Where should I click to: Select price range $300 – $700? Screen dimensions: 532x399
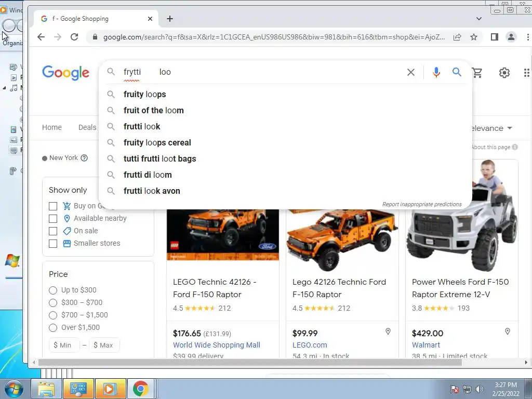[53, 303]
